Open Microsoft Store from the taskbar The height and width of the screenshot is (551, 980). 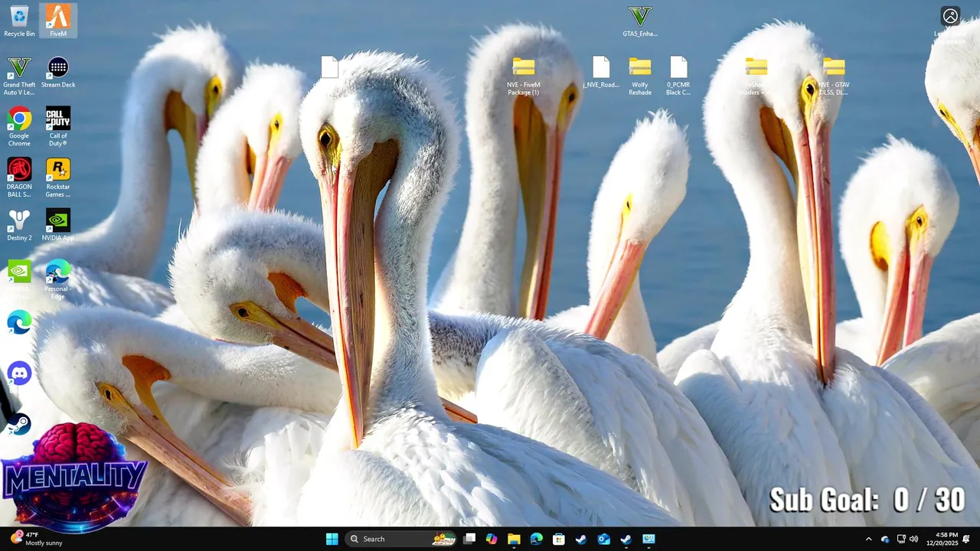pos(559,539)
